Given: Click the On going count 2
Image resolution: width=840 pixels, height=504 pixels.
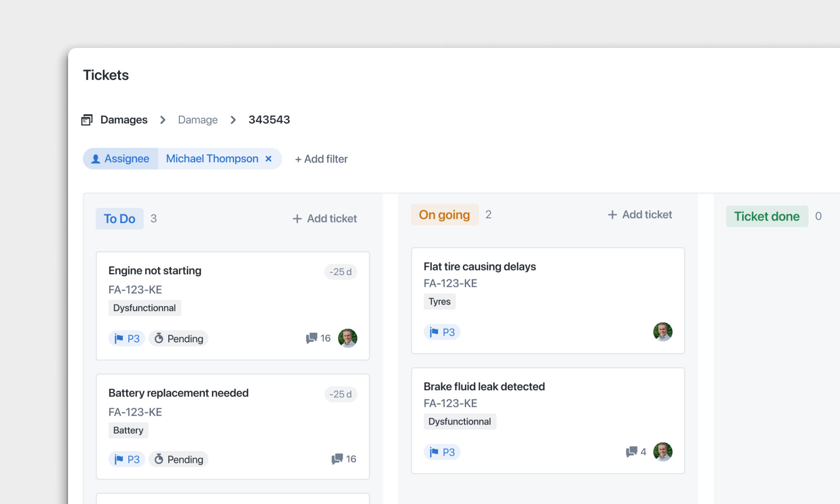Looking at the screenshot, I should click(488, 215).
